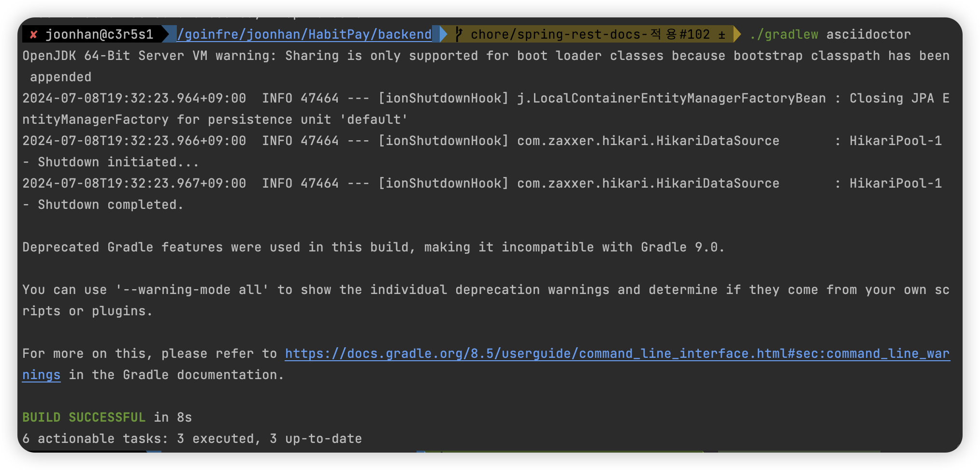The width and height of the screenshot is (980, 470).
Task: Click the '6 actionable tasks' summary line
Action: (192, 439)
